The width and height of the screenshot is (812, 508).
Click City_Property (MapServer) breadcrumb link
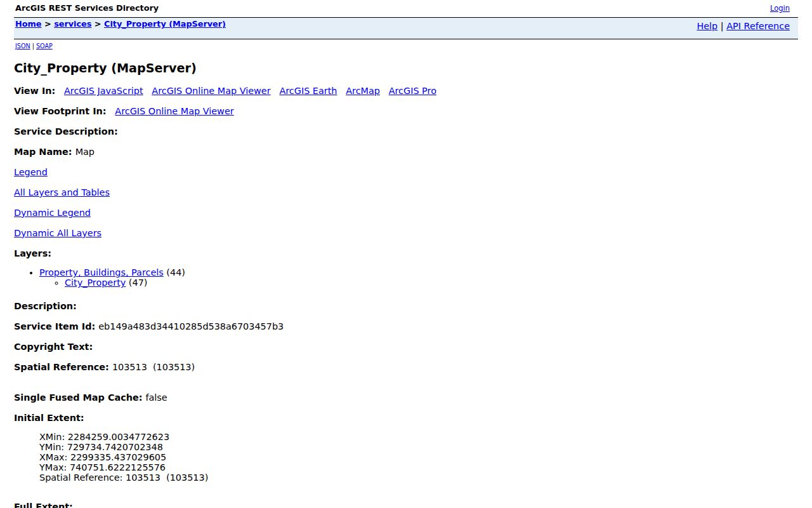[x=165, y=24]
